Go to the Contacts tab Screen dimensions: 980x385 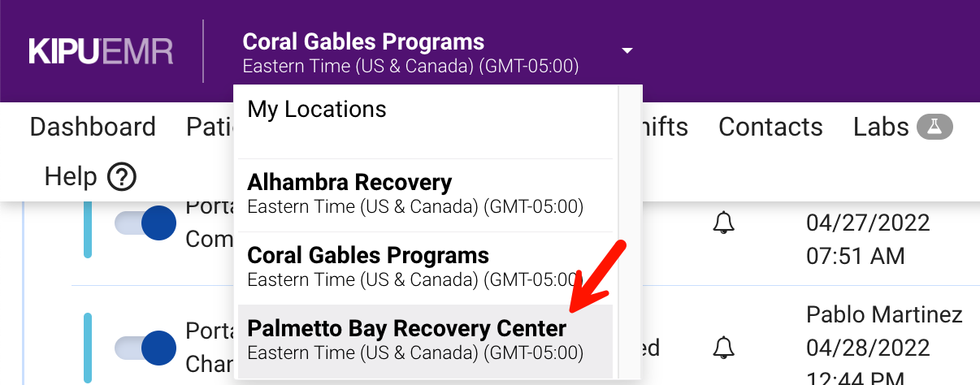click(770, 127)
